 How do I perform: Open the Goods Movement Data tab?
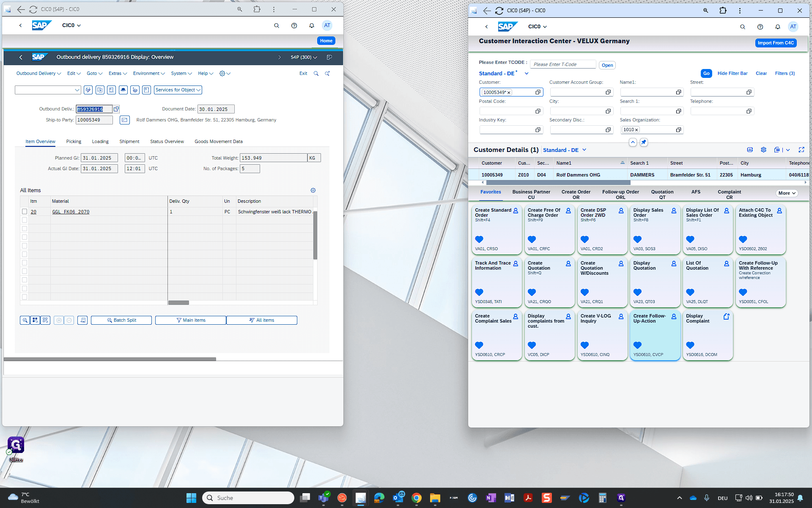pyautogui.click(x=219, y=141)
